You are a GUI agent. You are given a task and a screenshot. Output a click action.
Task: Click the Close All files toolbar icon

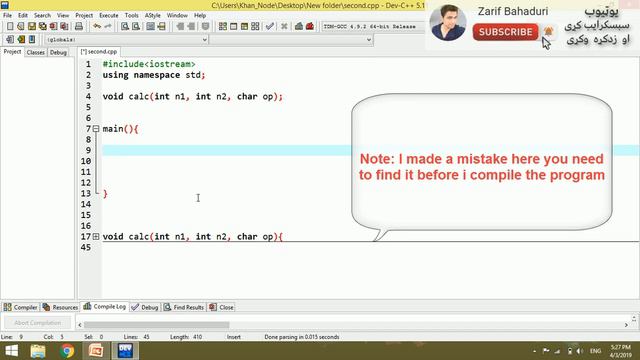(64, 27)
